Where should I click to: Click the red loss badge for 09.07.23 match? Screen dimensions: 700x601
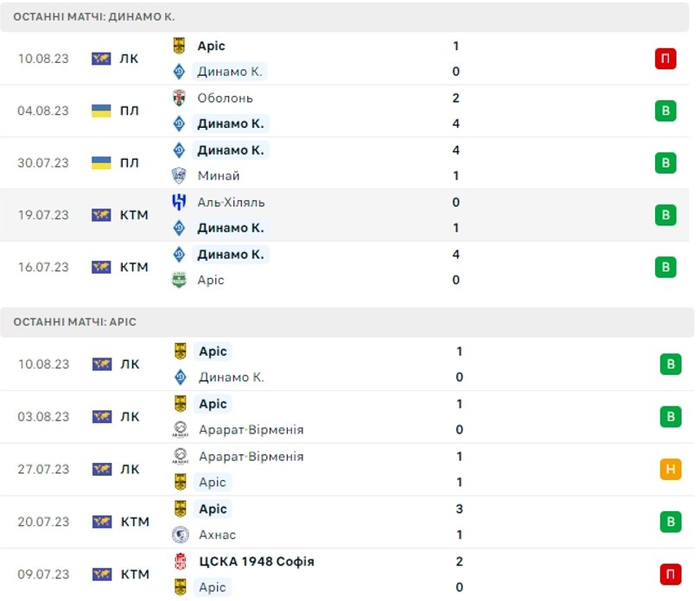click(671, 573)
